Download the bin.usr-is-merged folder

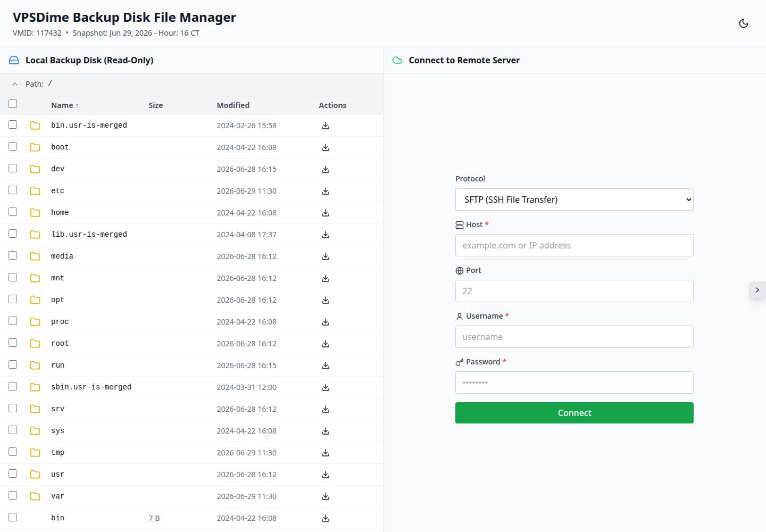coord(326,126)
